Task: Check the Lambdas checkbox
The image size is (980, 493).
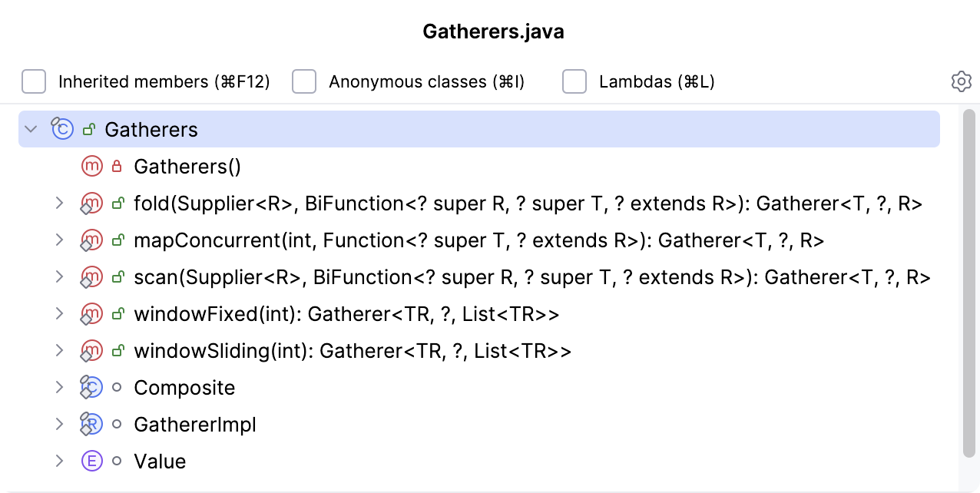Action: tap(574, 81)
